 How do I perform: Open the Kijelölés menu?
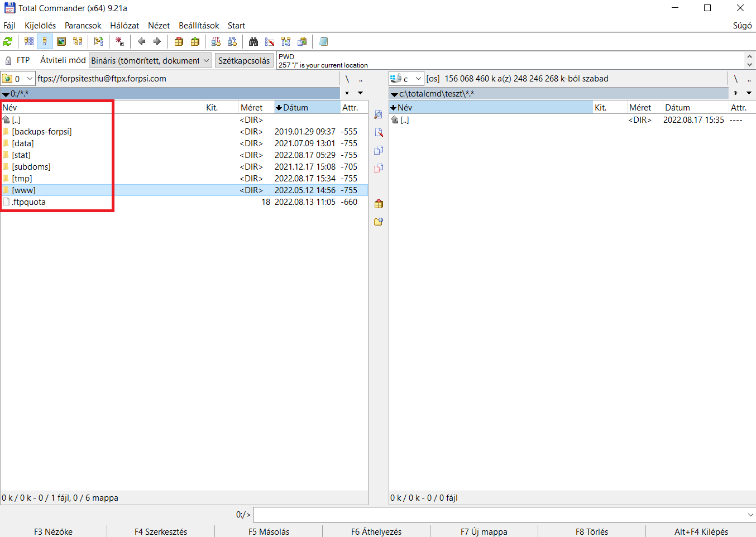pyautogui.click(x=40, y=26)
